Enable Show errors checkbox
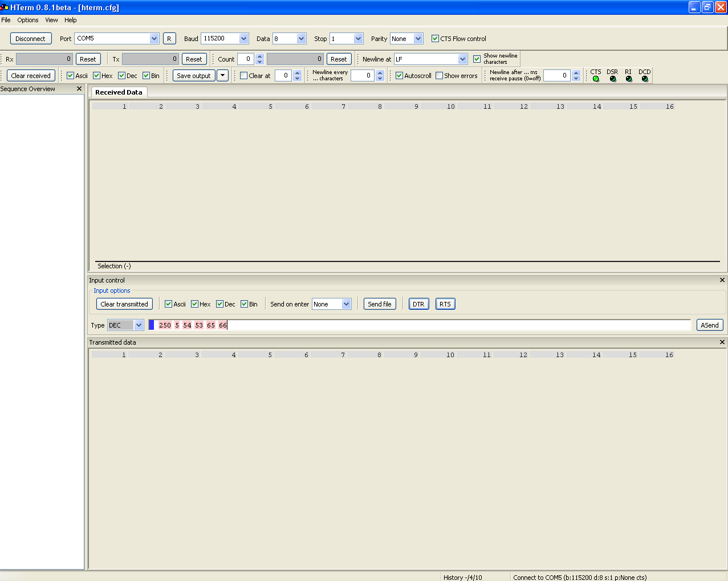Viewport: 728px width, 581px height. pyautogui.click(x=439, y=76)
